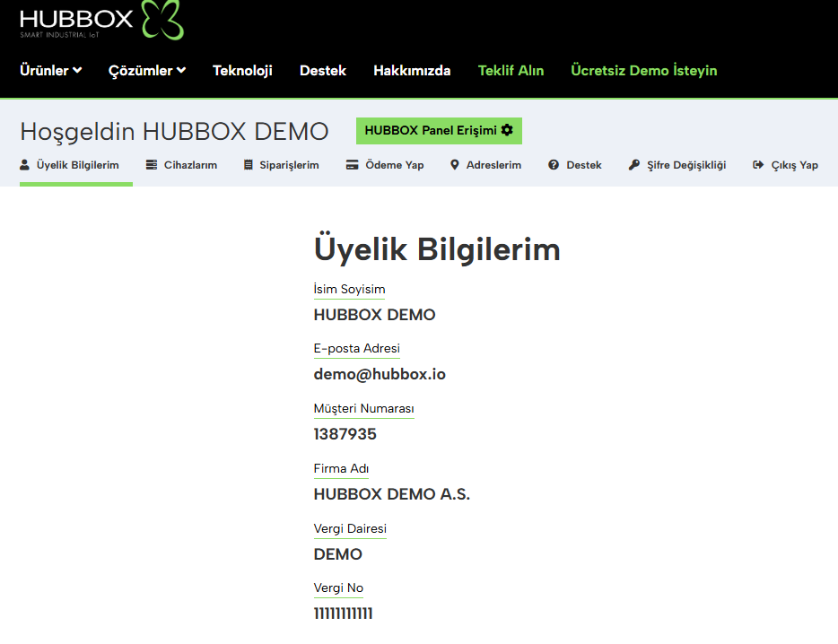Click the user icon beside Üyelik Bilgilerim
838x644 pixels.
24,165
